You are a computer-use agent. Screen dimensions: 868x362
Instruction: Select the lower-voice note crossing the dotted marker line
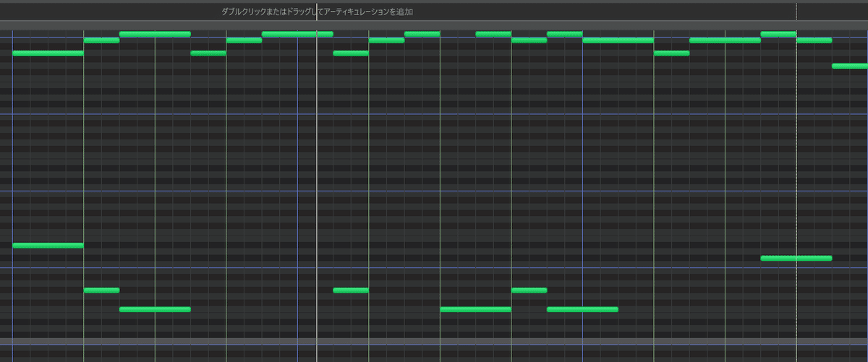coord(796,258)
